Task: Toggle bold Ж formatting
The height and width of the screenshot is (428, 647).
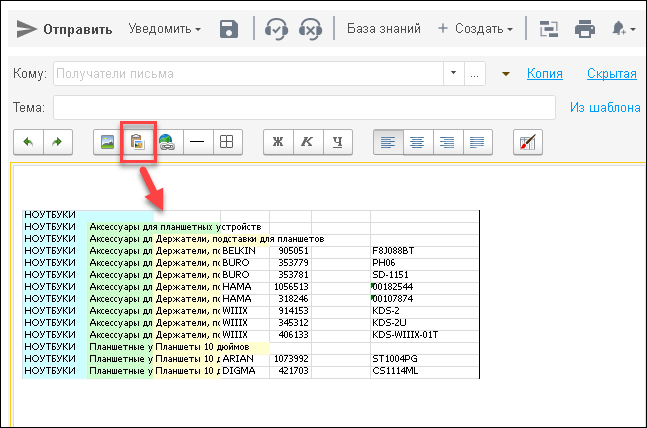Action: tap(278, 142)
